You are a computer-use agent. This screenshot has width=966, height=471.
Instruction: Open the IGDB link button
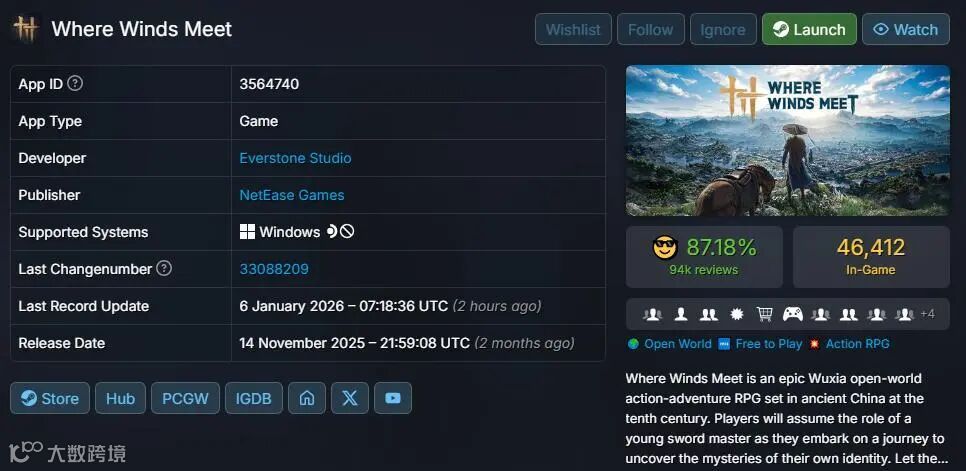pyautogui.click(x=254, y=398)
